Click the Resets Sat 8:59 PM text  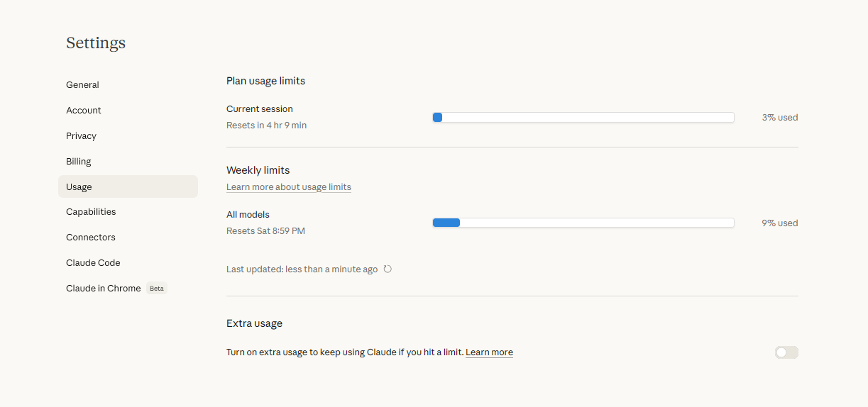265,231
